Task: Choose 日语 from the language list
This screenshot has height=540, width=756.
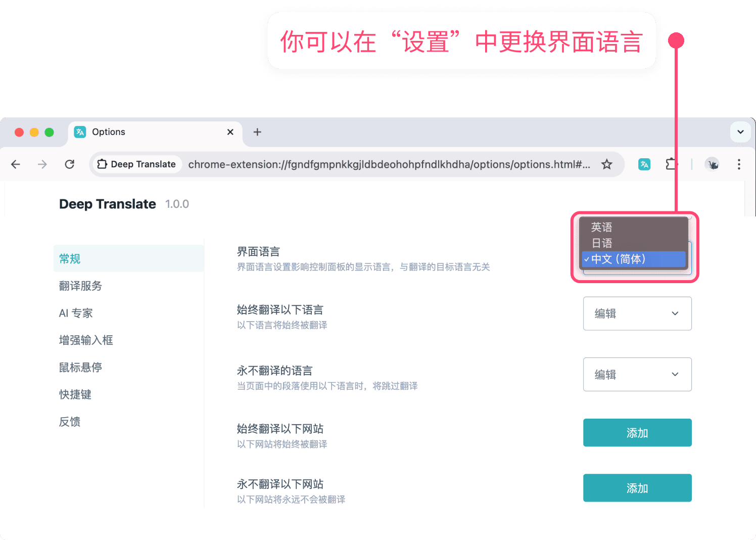Action: [602, 243]
